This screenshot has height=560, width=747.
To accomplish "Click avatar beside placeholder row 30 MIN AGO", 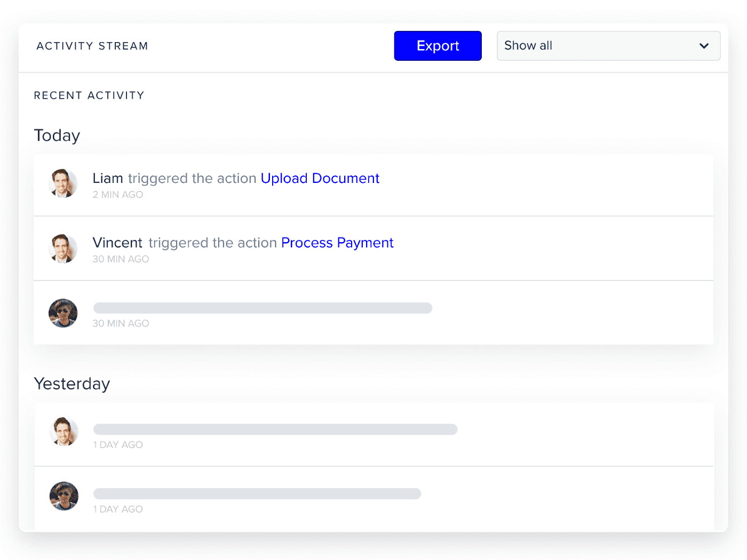I will (63, 313).
